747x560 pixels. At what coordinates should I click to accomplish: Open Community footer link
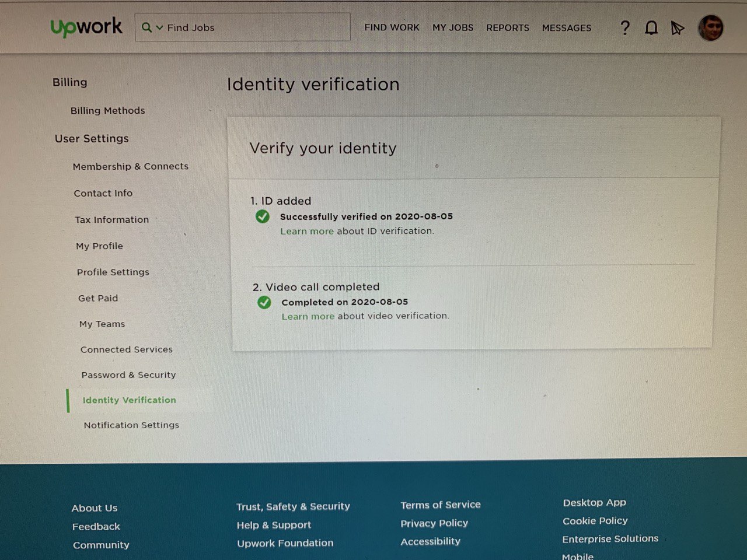pyautogui.click(x=101, y=545)
